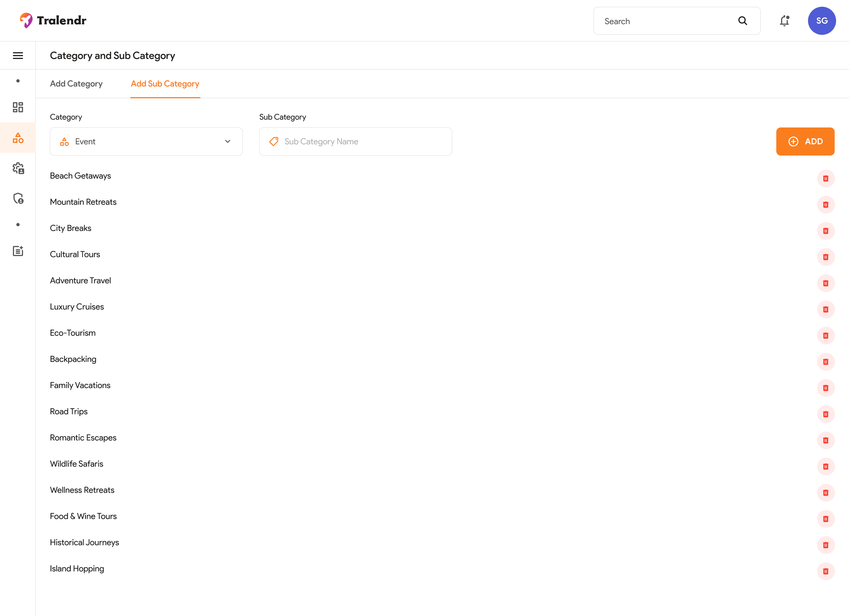Open the notes-plus sidebar icon
The width and height of the screenshot is (849, 616).
coord(18,251)
